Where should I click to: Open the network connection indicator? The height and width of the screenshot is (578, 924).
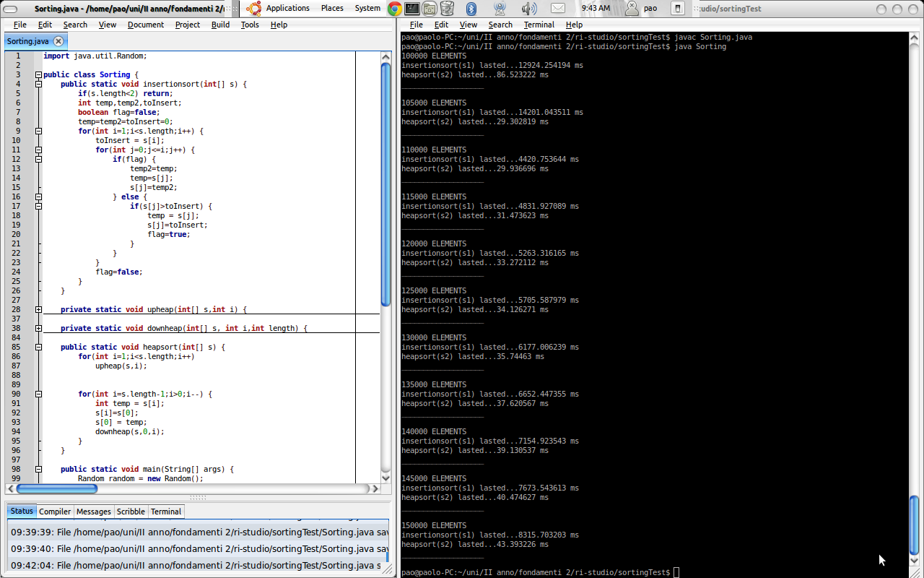click(500, 9)
